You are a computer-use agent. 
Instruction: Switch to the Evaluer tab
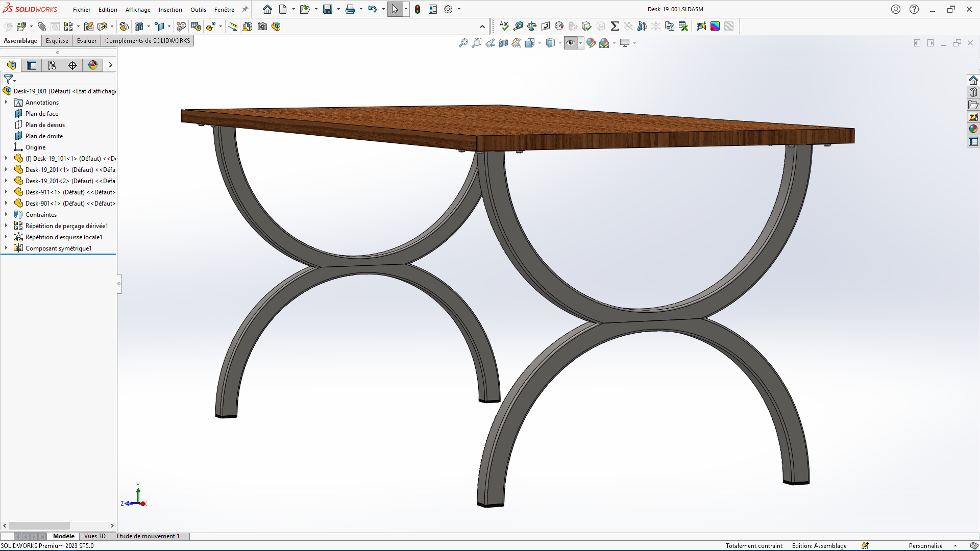87,41
